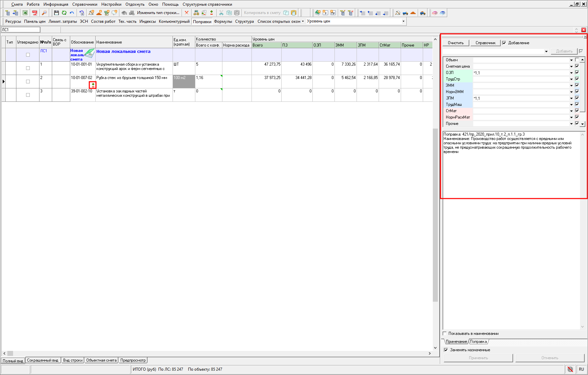This screenshot has height=375, width=588.
Task: Toggle the Добавление checkbox
Action: coord(504,43)
